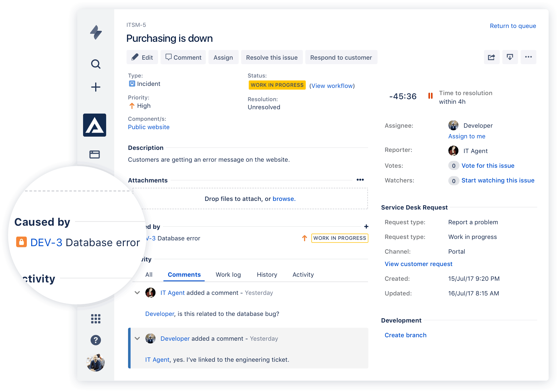Click the Create branch link
This screenshot has height=392, width=559.
406,335
